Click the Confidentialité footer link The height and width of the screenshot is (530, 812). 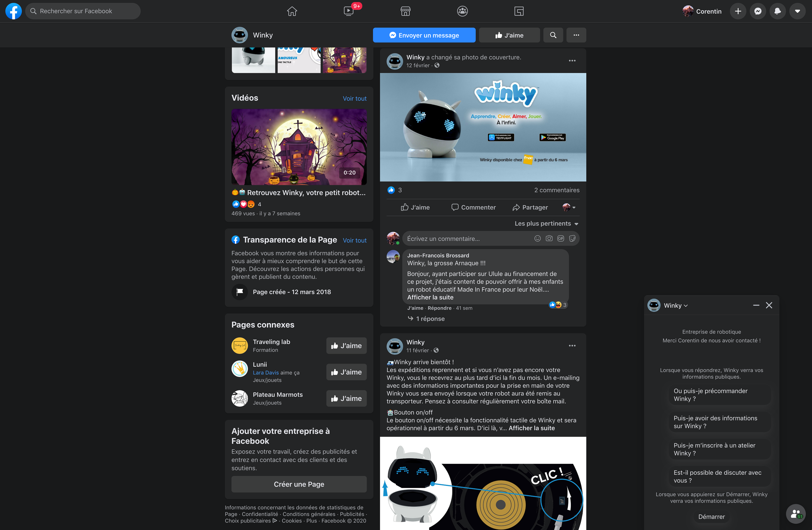click(260, 514)
